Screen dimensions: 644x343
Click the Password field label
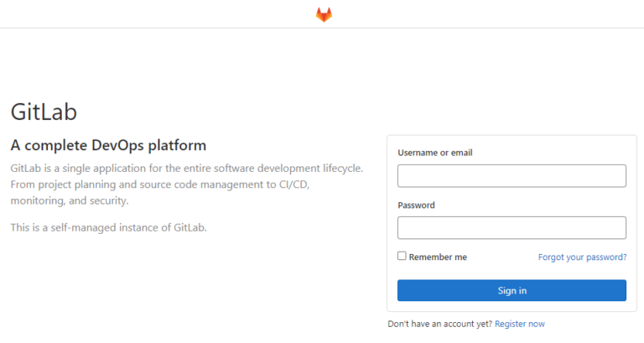pos(416,205)
